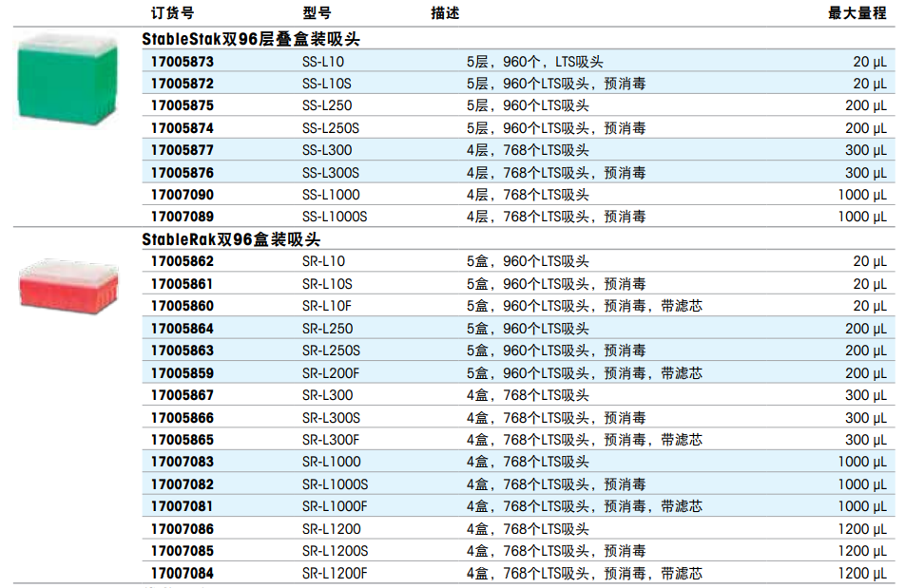Click model SS-L1000
The height and width of the screenshot is (588, 905).
[331, 195]
